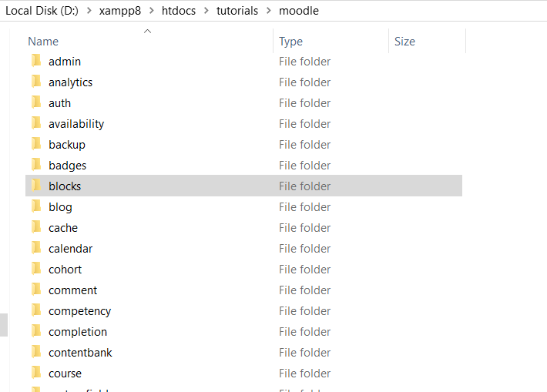Click File folder type in admin row

[304, 62]
